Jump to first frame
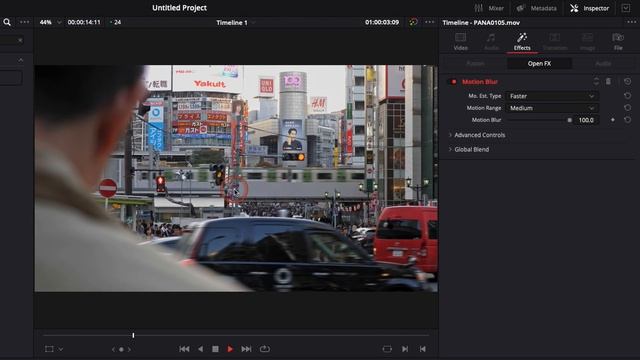This screenshot has height=360, width=640. pos(184,349)
